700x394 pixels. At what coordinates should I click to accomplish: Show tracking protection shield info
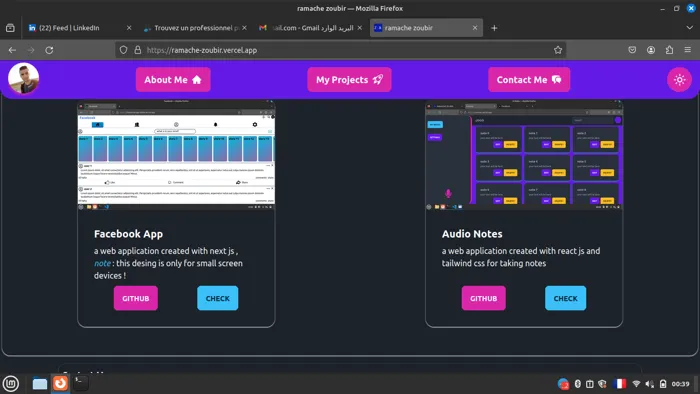[124, 50]
